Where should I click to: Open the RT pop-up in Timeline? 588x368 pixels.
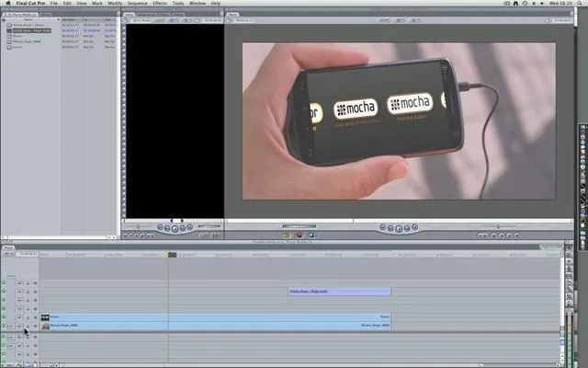7,254
